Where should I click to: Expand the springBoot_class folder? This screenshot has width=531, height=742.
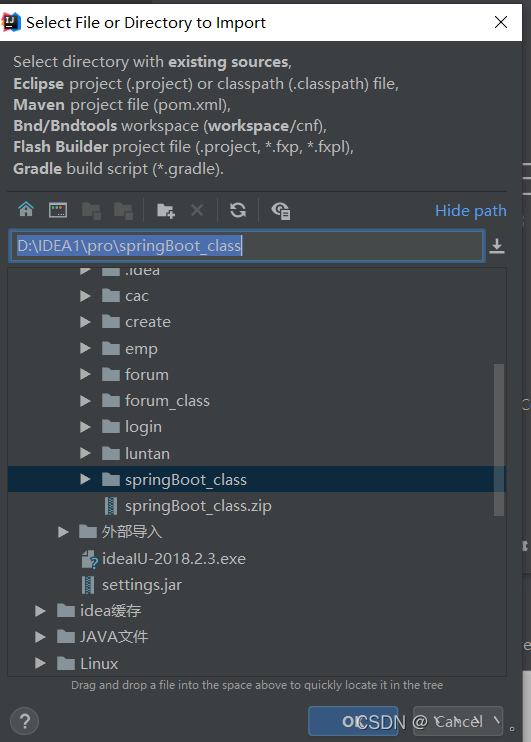pos(85,479)
